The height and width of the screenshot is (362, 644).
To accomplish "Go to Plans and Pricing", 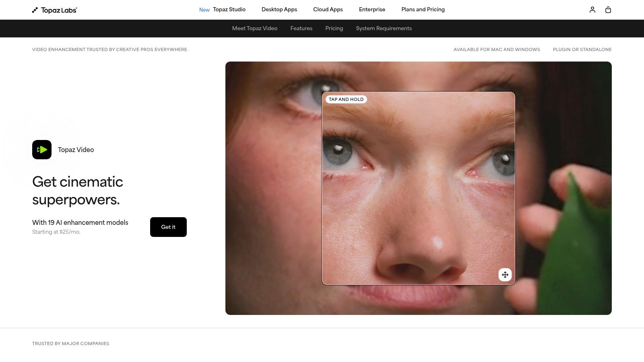I will [x=423, y=10].
